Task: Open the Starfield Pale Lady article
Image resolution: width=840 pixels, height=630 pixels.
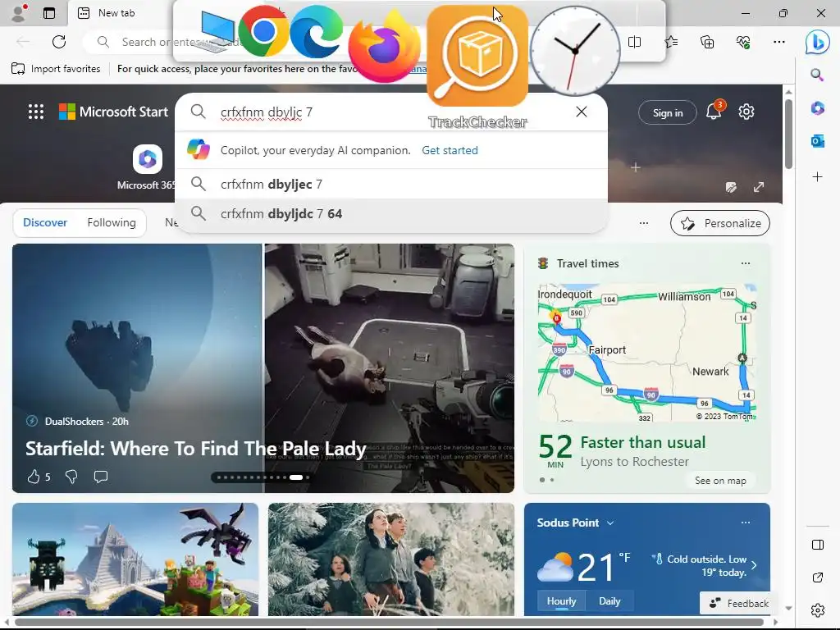Action: [x=195, y=449]
